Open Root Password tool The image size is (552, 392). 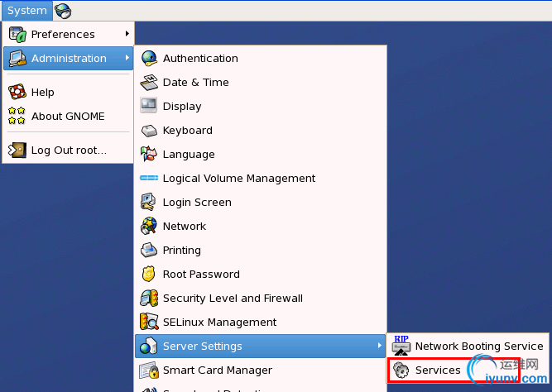[x=261, y=274]
